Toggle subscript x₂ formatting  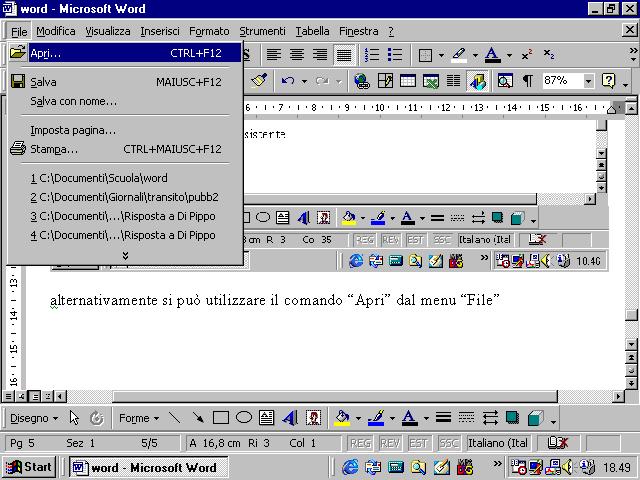pyautogui.click(x=549, y=55)
